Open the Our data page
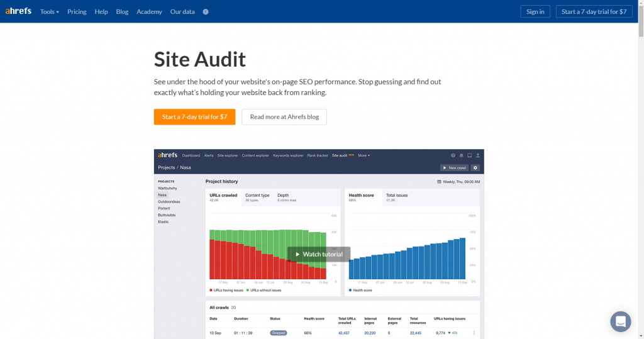Viewport: 644px width, 339px height. [x=182, y=11]
